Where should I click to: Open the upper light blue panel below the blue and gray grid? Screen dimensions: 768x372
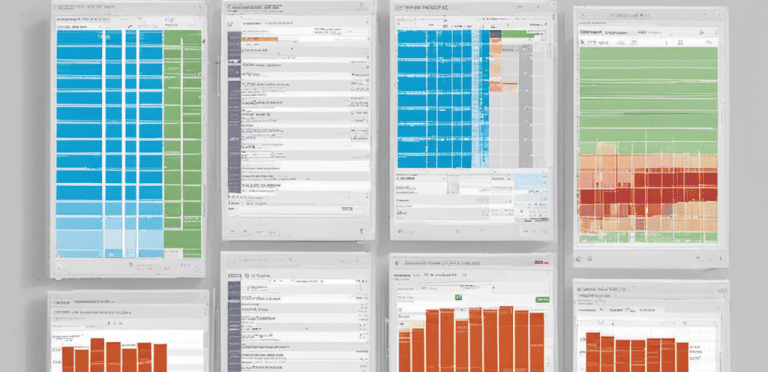(x=530, y=182)
